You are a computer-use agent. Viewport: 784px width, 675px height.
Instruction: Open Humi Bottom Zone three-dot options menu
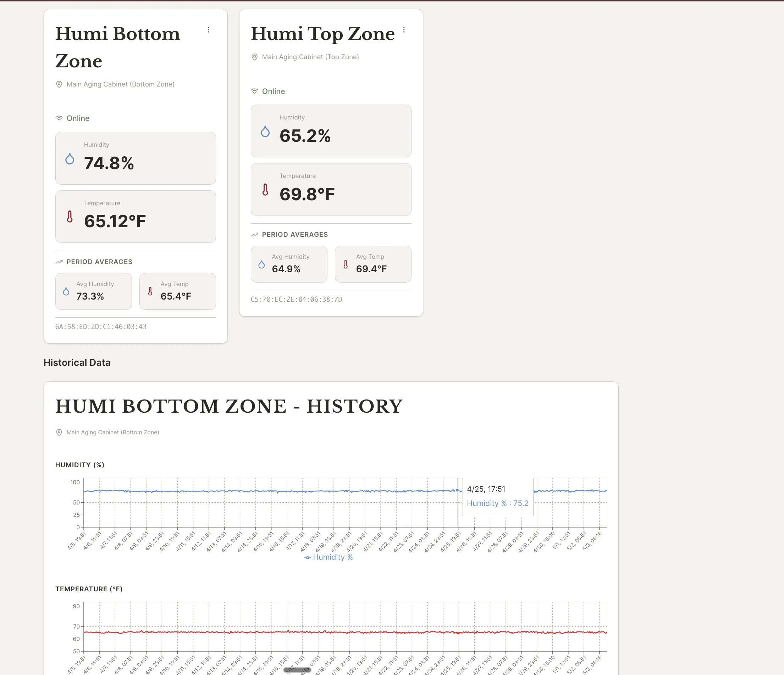209,30
